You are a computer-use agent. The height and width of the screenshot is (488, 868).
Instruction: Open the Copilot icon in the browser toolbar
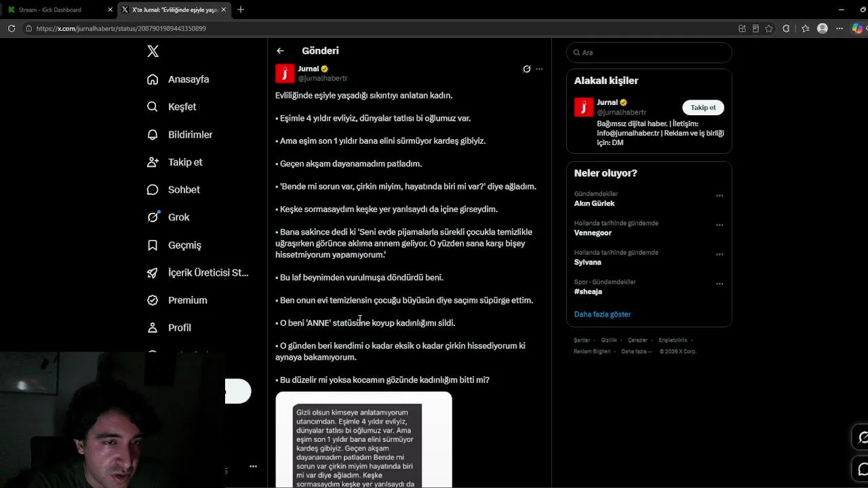857,28
